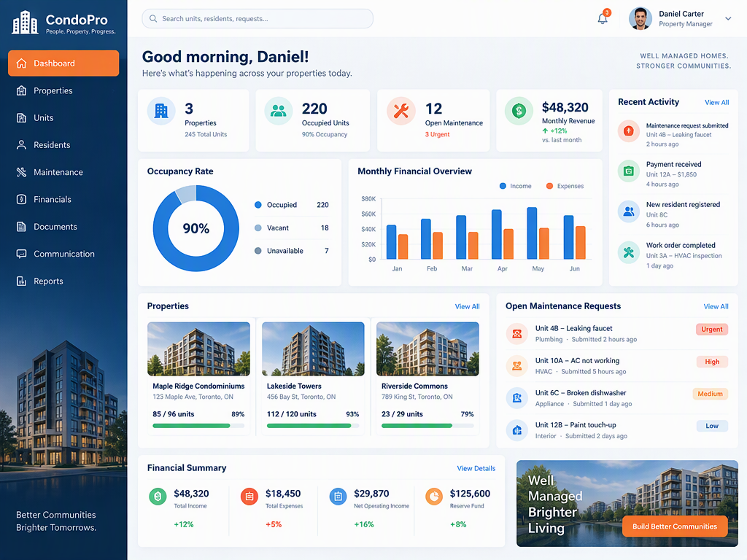Click the Lakeside Towers occupancy progress bar

point(313,426)
